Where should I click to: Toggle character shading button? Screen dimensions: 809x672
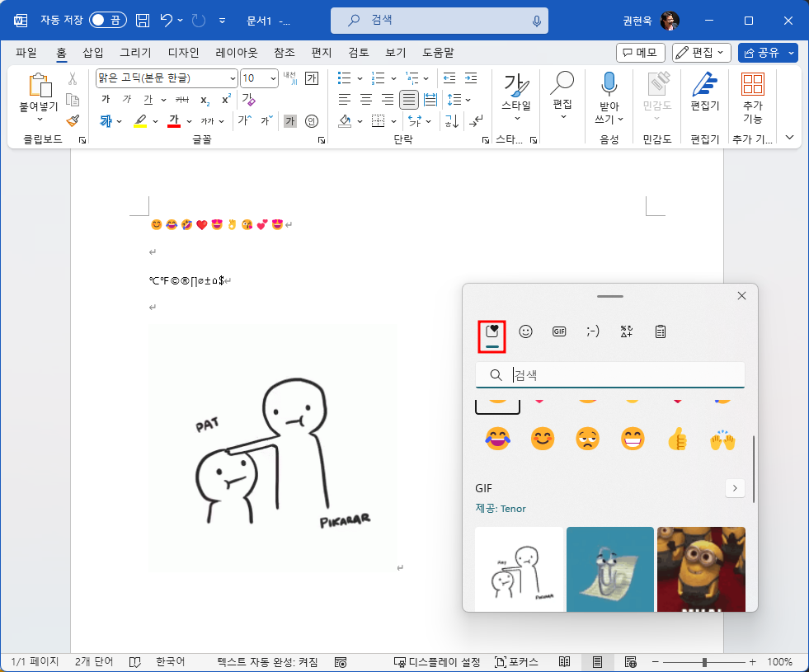point(290,121)
